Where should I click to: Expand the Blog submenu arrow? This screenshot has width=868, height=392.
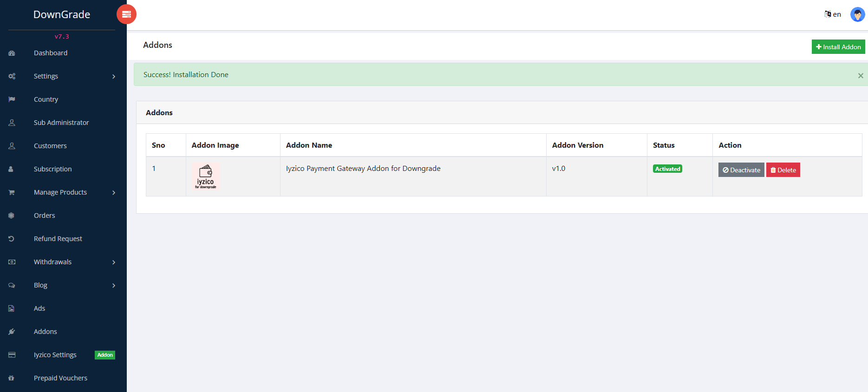pyautogui.click(x=114, y=286)
